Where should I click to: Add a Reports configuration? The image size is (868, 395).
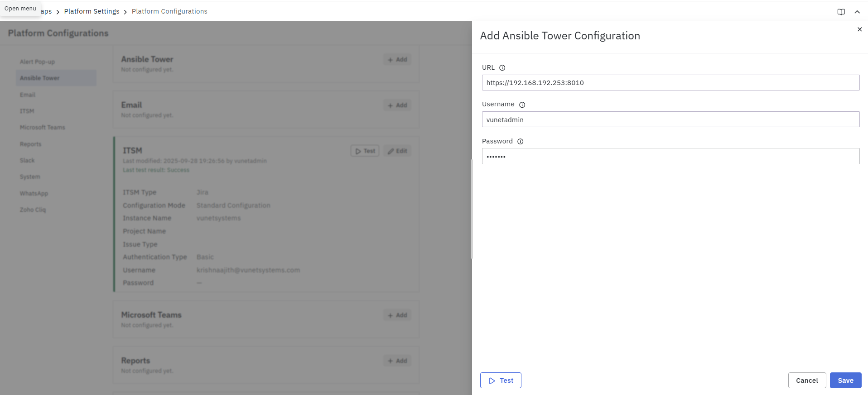[397, 361]
